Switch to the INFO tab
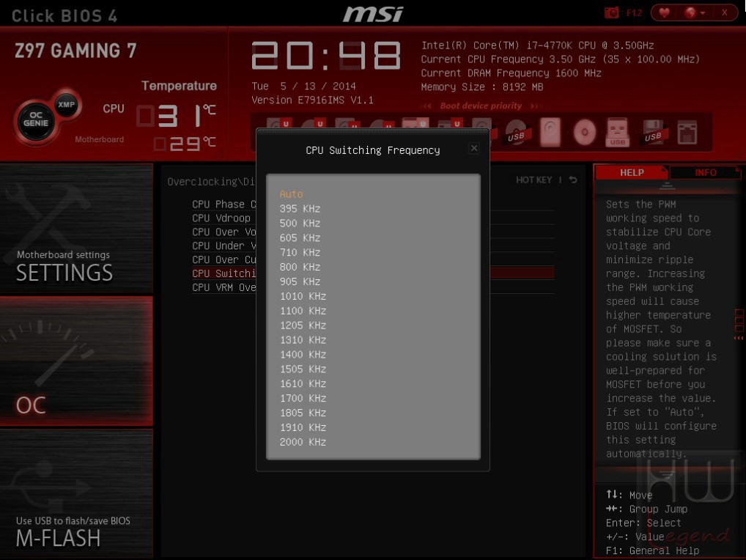Screen dimensions: 746x560 (705, 173)
